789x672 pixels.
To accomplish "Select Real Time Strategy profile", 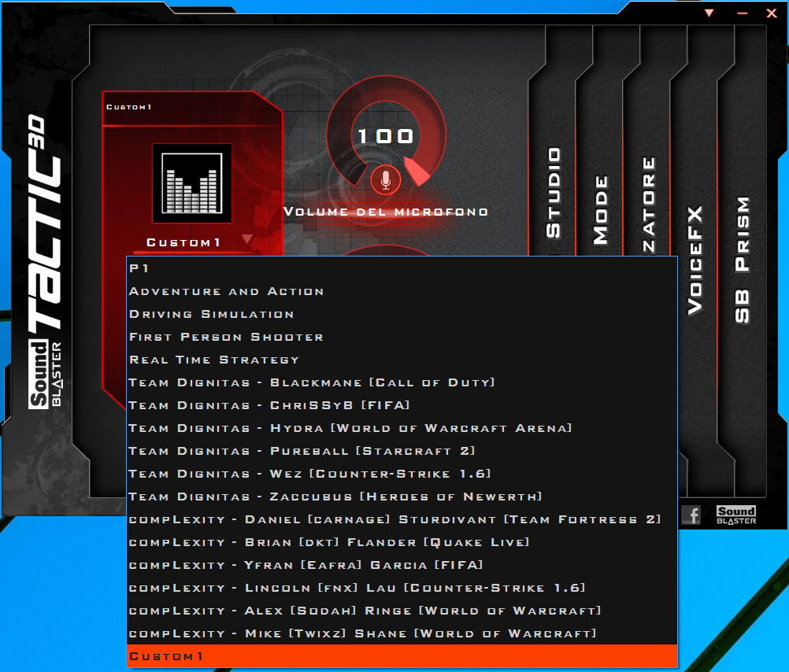I will 402,360.
